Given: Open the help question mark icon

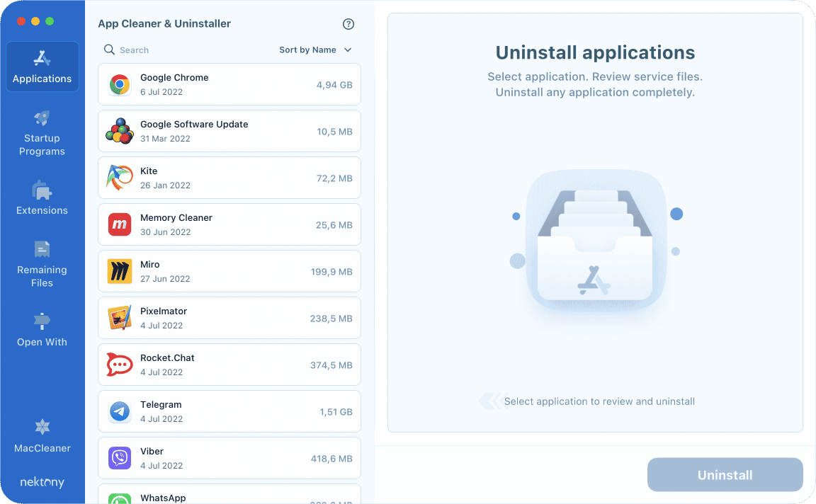Looking at the screenshot, I should point(348,24).
